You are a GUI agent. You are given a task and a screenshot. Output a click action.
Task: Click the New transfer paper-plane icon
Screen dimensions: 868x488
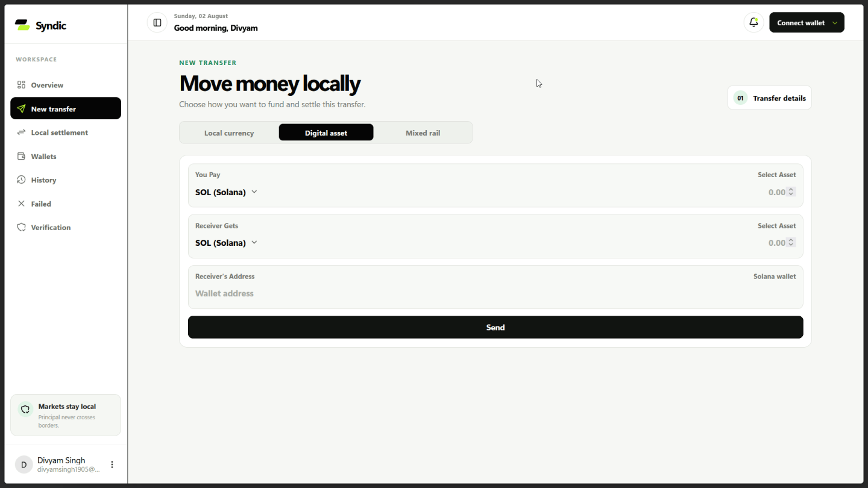point(22,109)
